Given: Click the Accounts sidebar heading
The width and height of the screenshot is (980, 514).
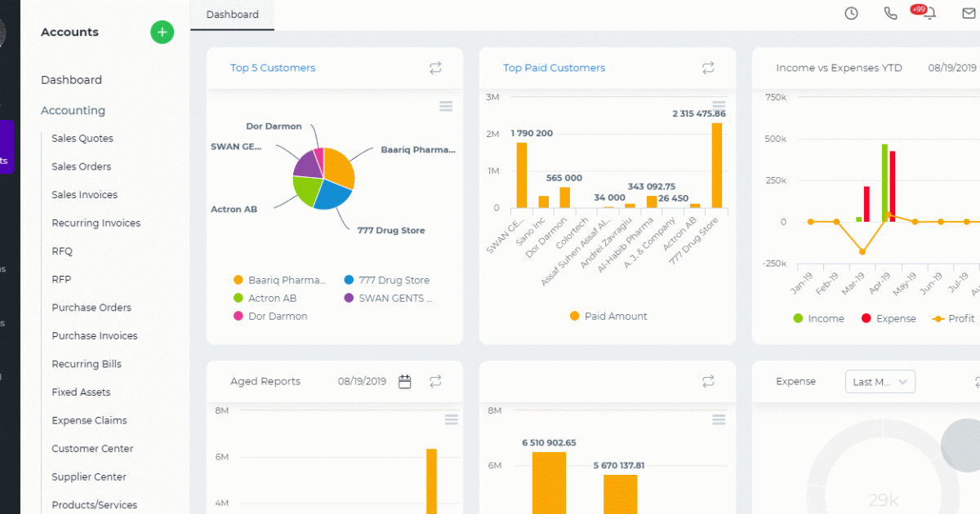Looking at the screenshot, I should (x=69, y=32).
